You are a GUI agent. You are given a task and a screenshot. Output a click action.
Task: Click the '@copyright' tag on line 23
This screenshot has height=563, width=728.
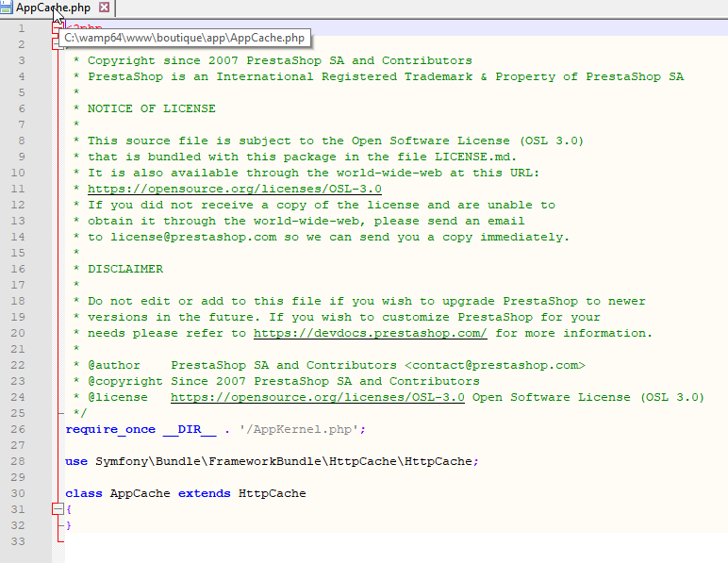125,382
